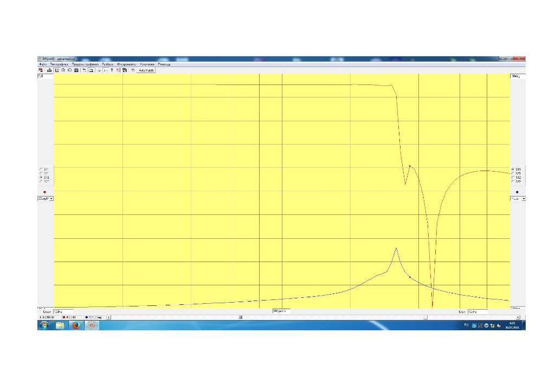Click the Windows Start button
This screenshot has width=555, height=392.
(43, 325)
